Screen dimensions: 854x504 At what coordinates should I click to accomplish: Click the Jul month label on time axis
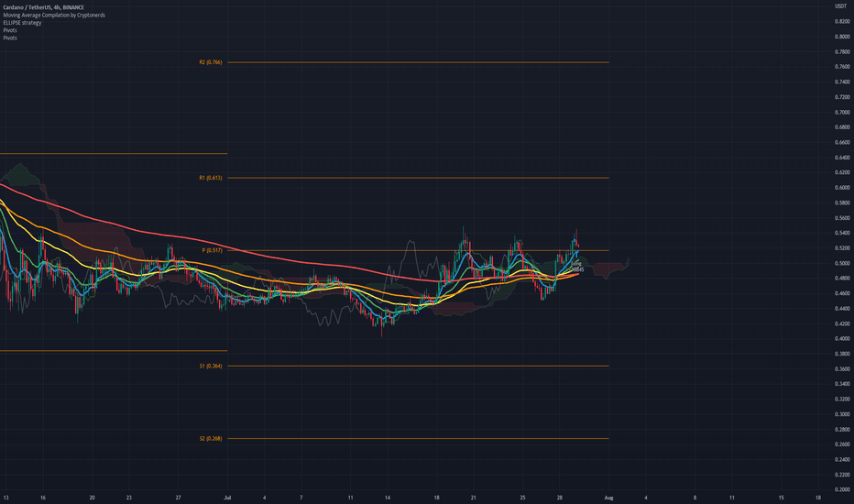tap(227, 498)
